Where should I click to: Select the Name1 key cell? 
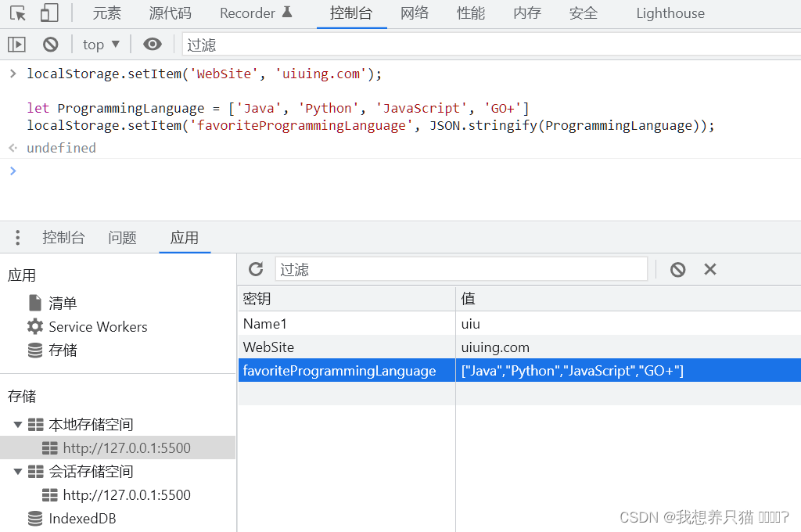click(347, 323)
